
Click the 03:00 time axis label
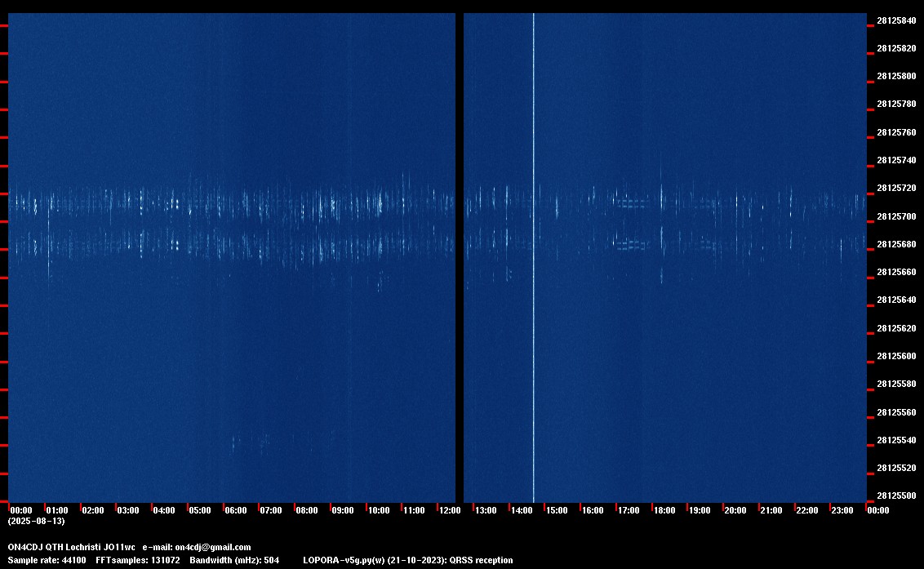(128, 510)
